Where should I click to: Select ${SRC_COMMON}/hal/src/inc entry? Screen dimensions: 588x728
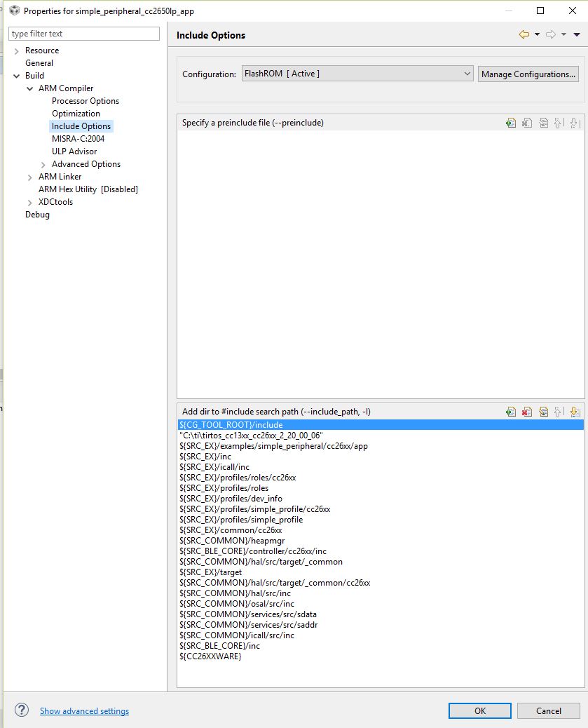click(x=235, y=593)
